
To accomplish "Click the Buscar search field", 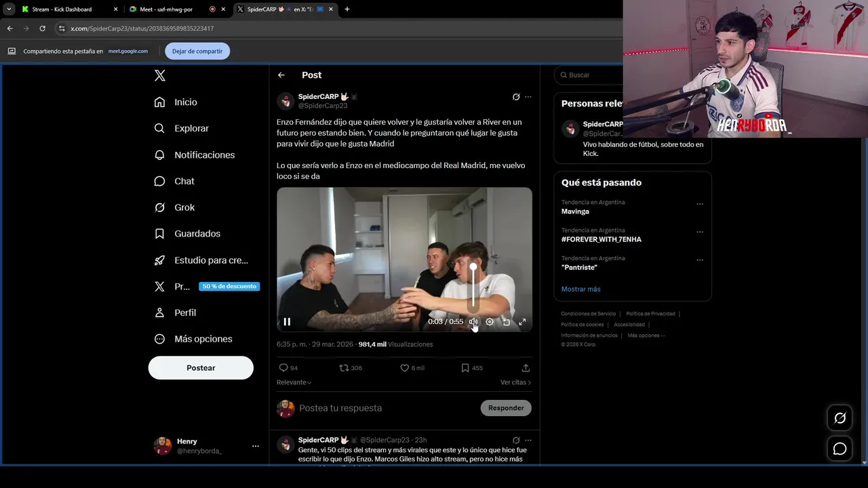I will pyautogui.click(x=589, y=75).
